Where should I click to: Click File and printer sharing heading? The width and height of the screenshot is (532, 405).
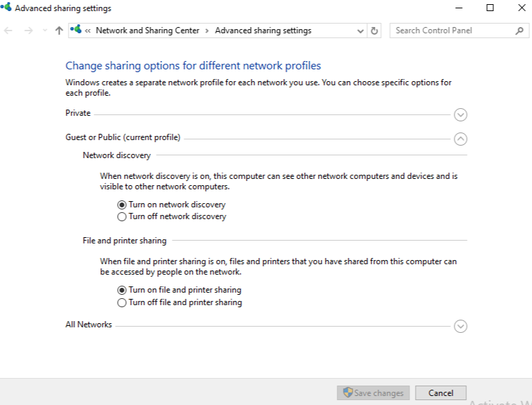tap(125, 241)
